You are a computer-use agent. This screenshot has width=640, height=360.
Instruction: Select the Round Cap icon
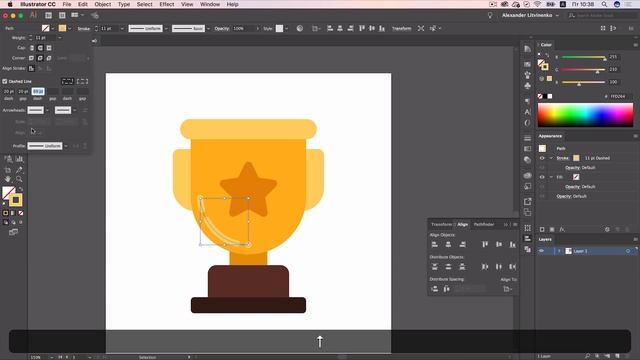(x=40, y=48)
